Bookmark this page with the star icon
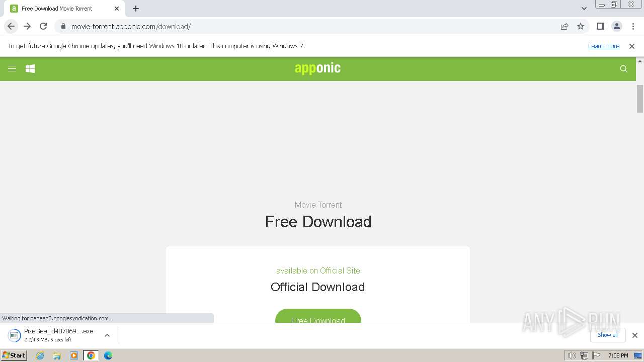Image resolution: width=644 pixels, height=362 pixels. 581,26
